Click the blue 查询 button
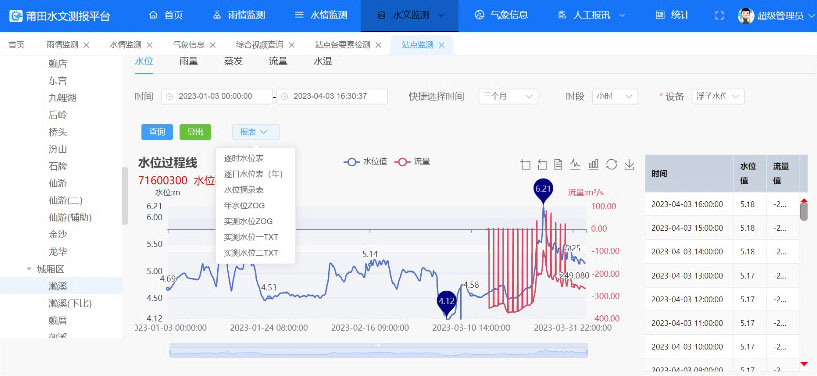 click(x=157, y=132)
